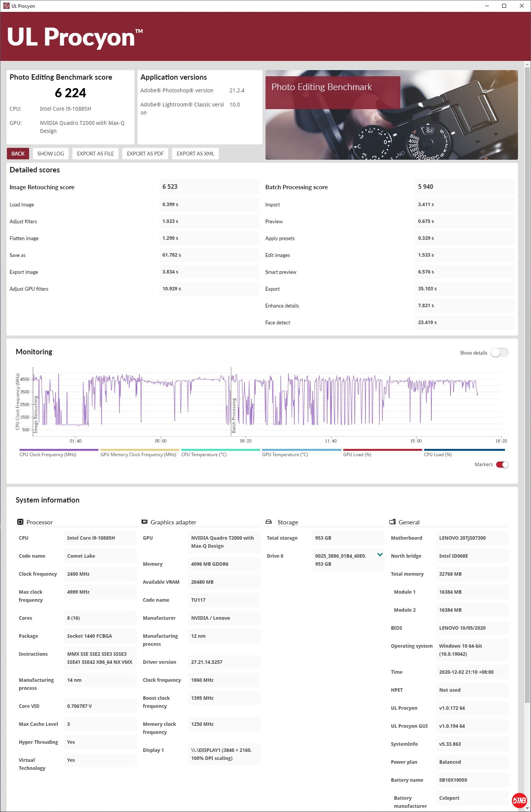Click the overall score 6 224
This screenshot has height=812, width=531.
tap(70, 93)
